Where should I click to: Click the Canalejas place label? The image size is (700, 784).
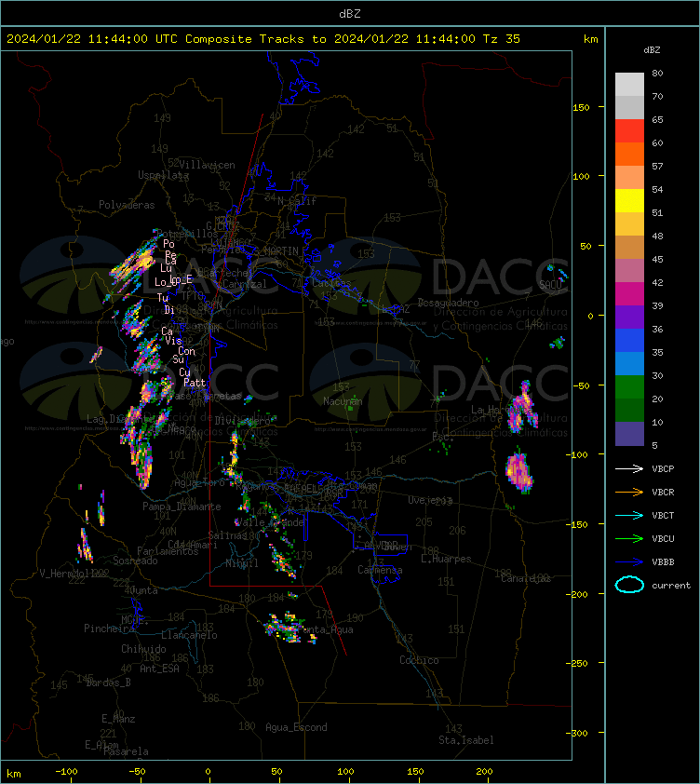pos(526,578)
